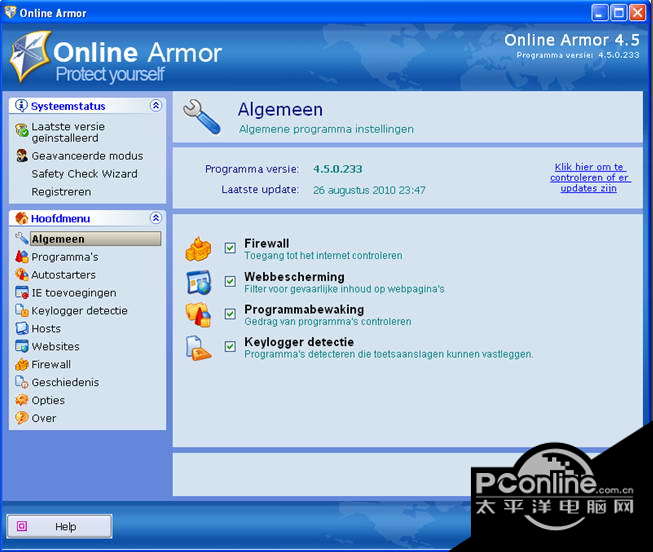Viewport: 653px width, 552px height.
Task: Open Keylogger detectie from sidebar
Action: [79, 311]
